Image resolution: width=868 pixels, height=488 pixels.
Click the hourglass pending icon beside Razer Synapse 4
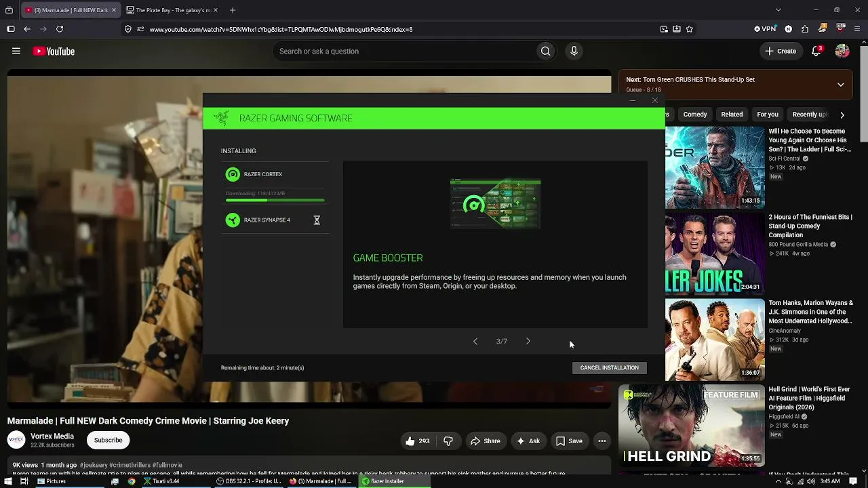[x=317, y=220]
